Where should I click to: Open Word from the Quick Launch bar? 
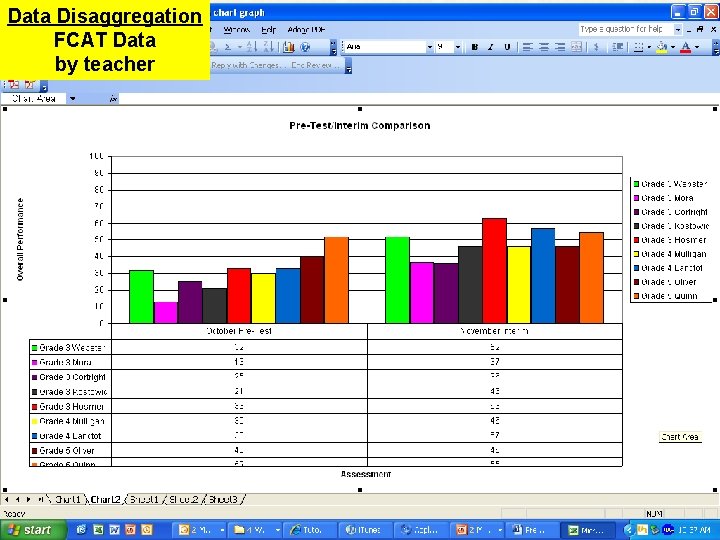(x=114, y=530)
